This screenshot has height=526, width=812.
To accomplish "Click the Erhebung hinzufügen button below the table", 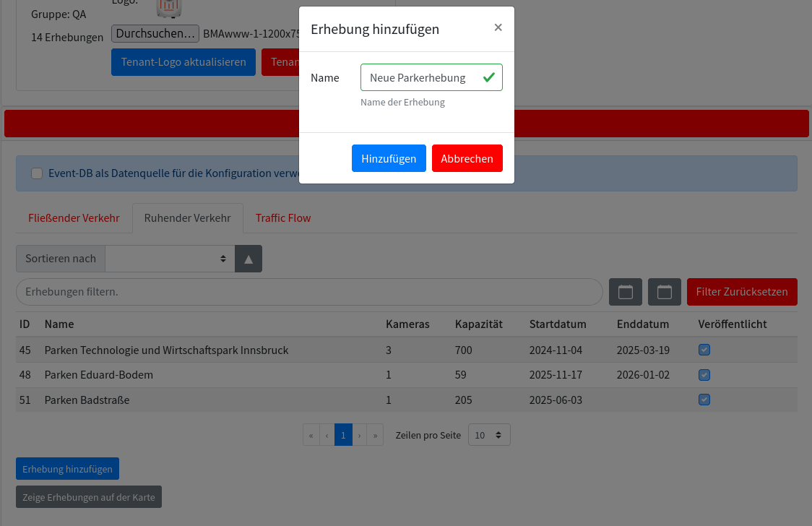I will (x=67, y=469).
